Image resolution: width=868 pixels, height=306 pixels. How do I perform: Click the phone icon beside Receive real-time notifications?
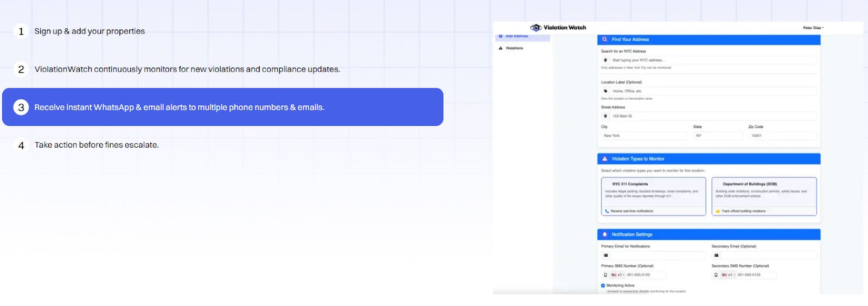click(x=607, y=211)
